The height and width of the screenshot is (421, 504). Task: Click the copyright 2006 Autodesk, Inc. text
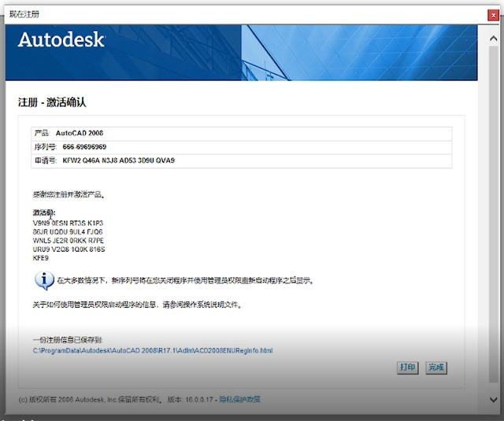point(89,400)
